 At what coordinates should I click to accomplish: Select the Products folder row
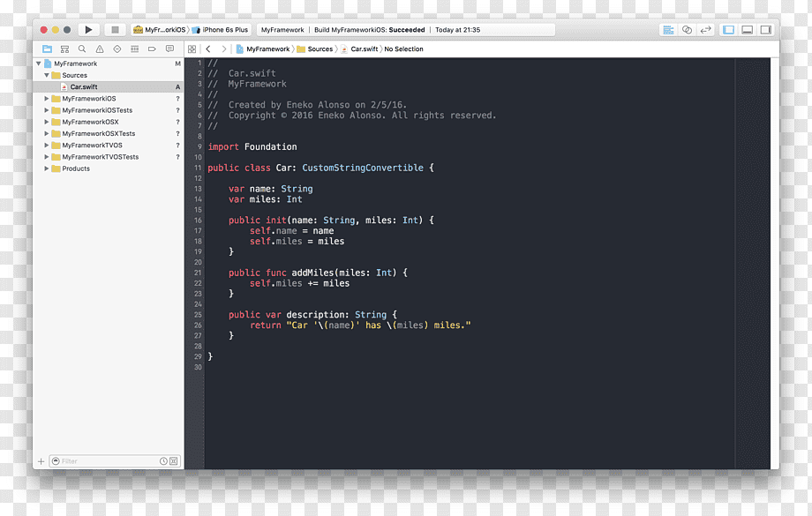109,168
